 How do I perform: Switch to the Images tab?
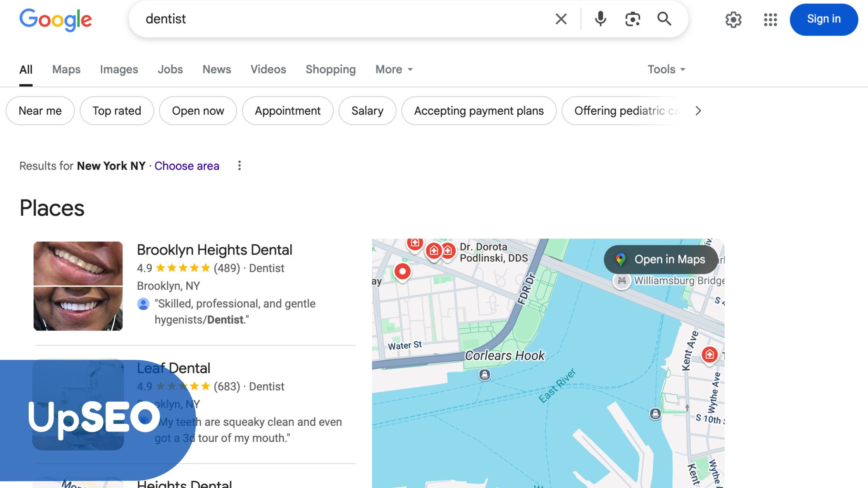click(119, 69)
